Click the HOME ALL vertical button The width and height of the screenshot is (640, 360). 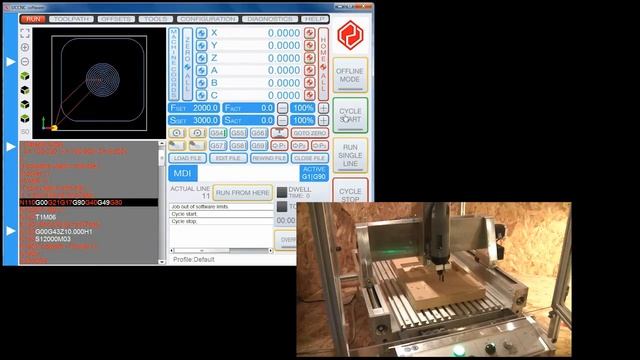323,64
